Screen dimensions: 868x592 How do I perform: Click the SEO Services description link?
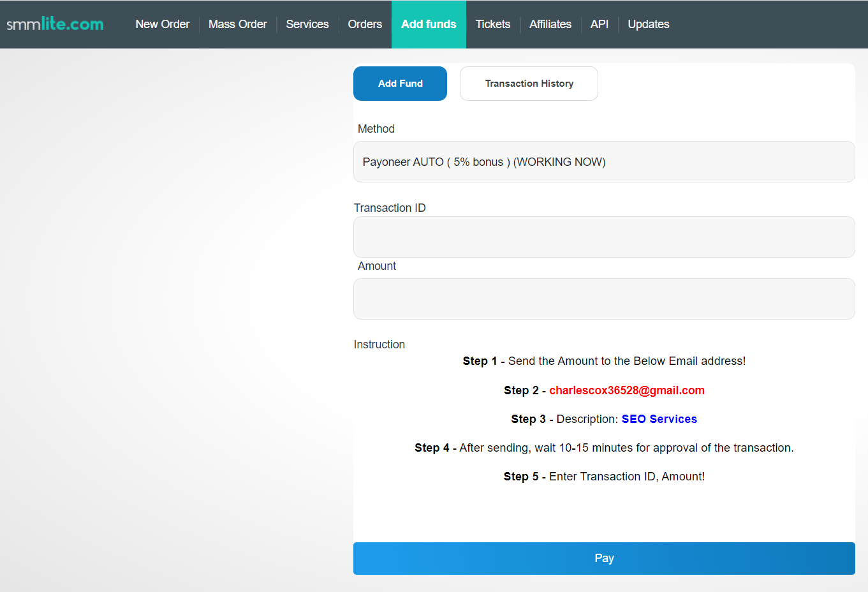click(x=659, y=418)
